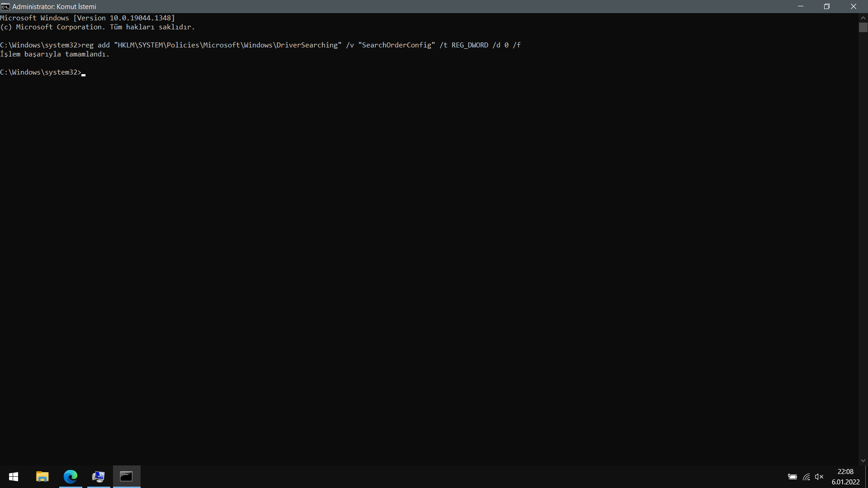The width and height of the screenshot is (868, 488).
Task: Click the Show desktop strip at the taskbar edge
Action: click(x=866, y=477)
